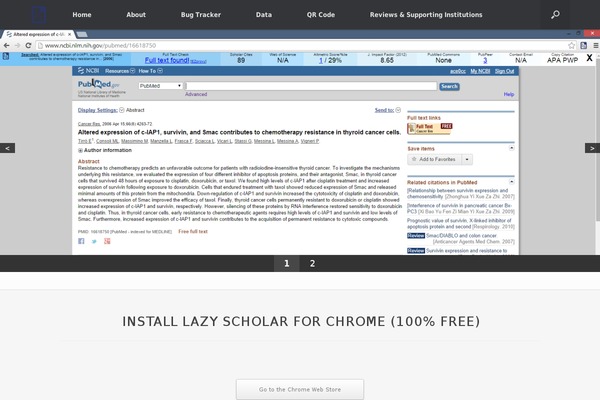Share article via Twitter icon
The height and width of the screenshot is (400, 600).
pyautogui.click(x=94, y=241)
